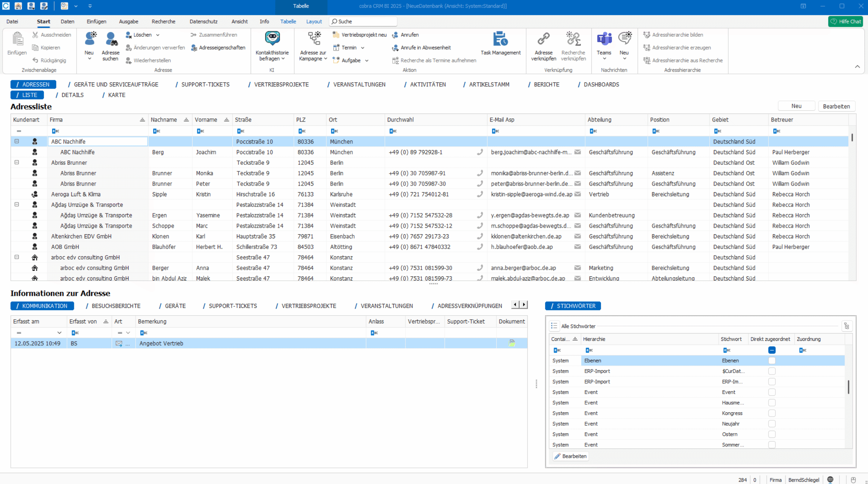Click Bearbeiten button above Adressliste
Image resolution: width=868 pixels, height=484 pixels.
tap(836, 106)
